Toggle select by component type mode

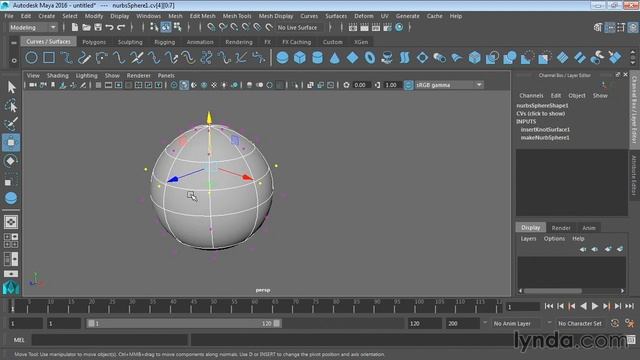click(177, 27)
